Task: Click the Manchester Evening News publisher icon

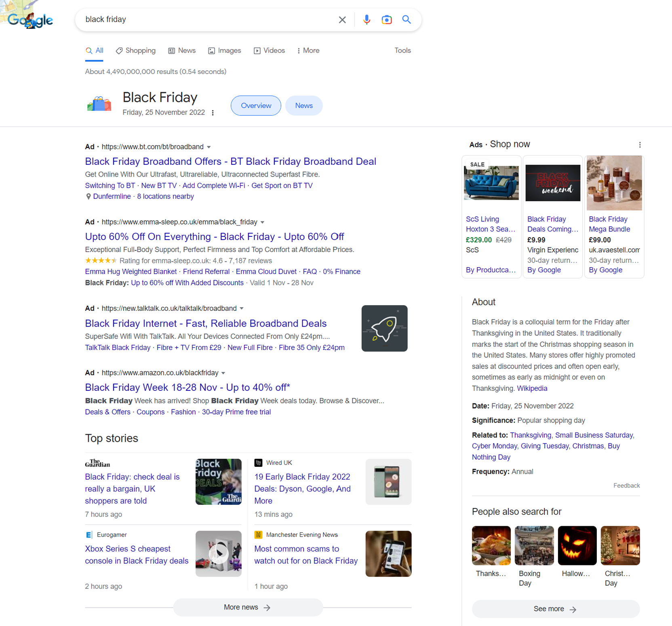Action: (258, 535)
